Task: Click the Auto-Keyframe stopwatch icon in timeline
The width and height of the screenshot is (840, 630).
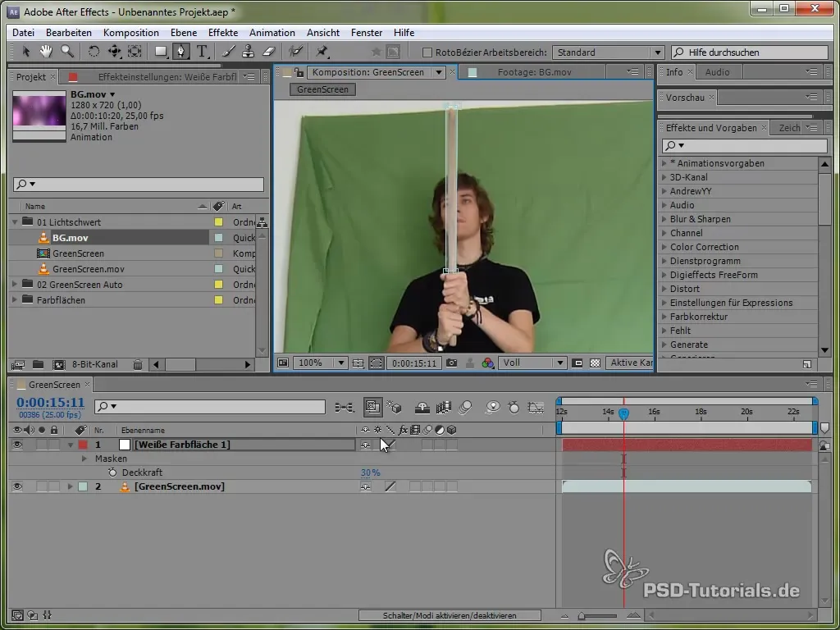Action: pyautogui.click(x=514, y=408)
